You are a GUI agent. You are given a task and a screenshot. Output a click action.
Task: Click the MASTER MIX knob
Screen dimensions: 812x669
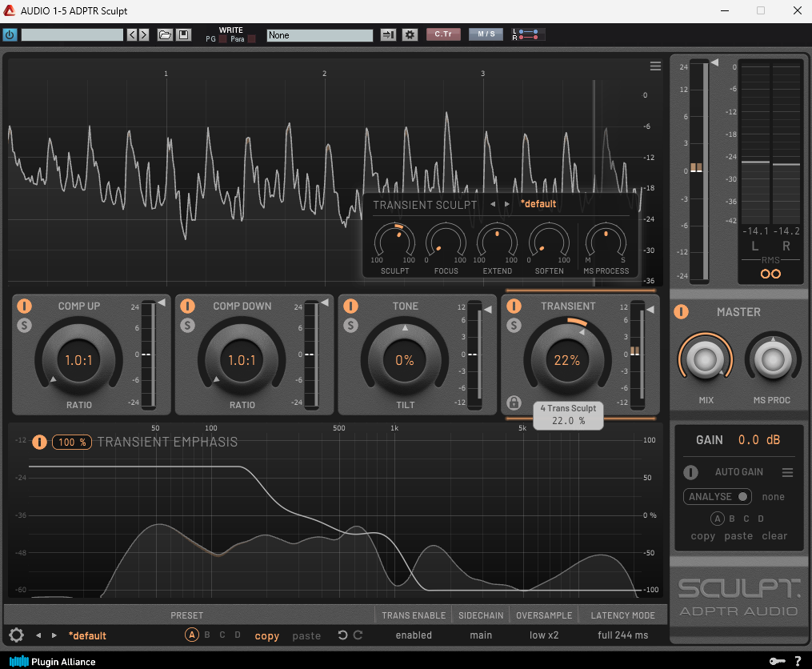coord(706,360)
